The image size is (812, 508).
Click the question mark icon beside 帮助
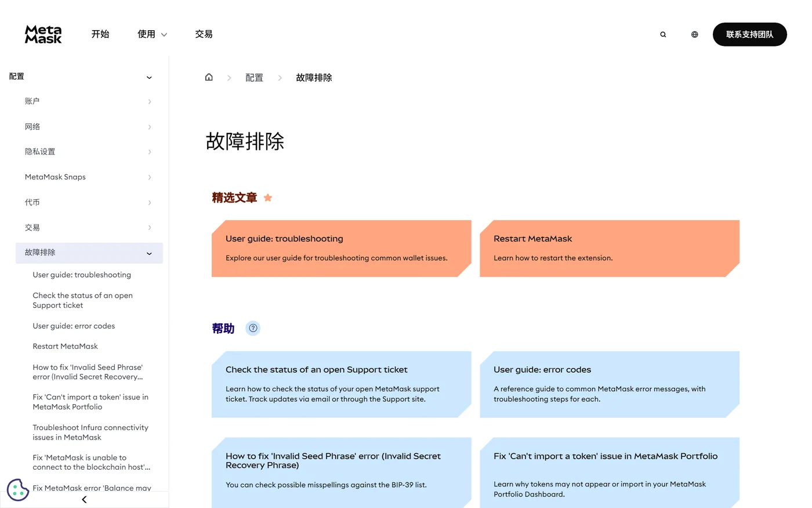point(253,328)
